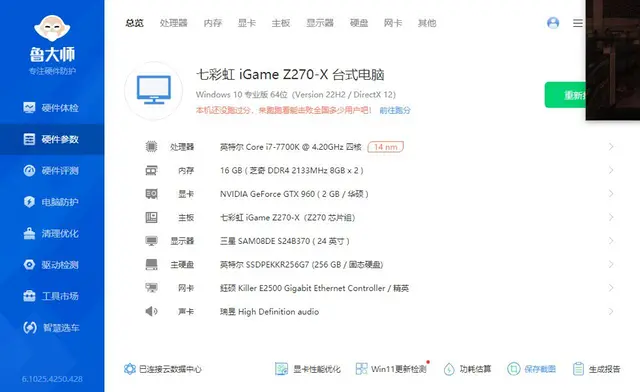
Task: Click the 主硬盘 disk row icon
Action: pyautogui.click(x=151, y=265)
